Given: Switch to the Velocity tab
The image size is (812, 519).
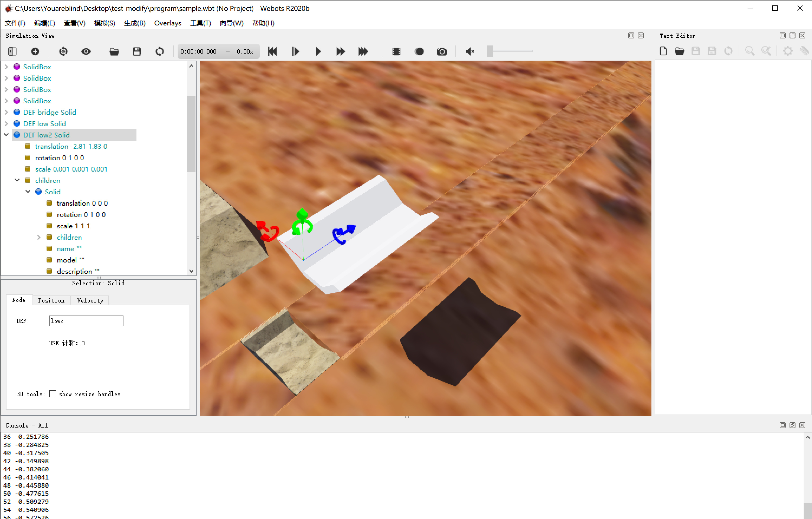Looking at the screenshot, I should pos(90,300).
